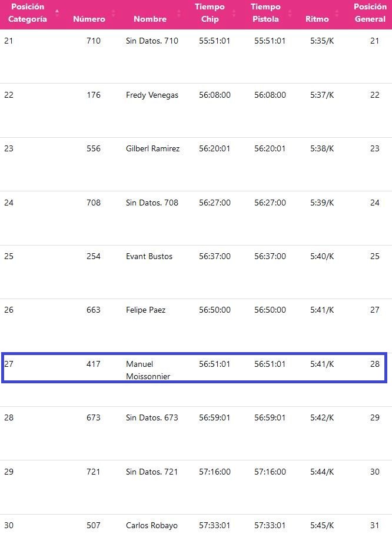Click the Tiempo Pistola sort arrows
Viewport: 392px width, 537px height.
click(x=290, y=13)
